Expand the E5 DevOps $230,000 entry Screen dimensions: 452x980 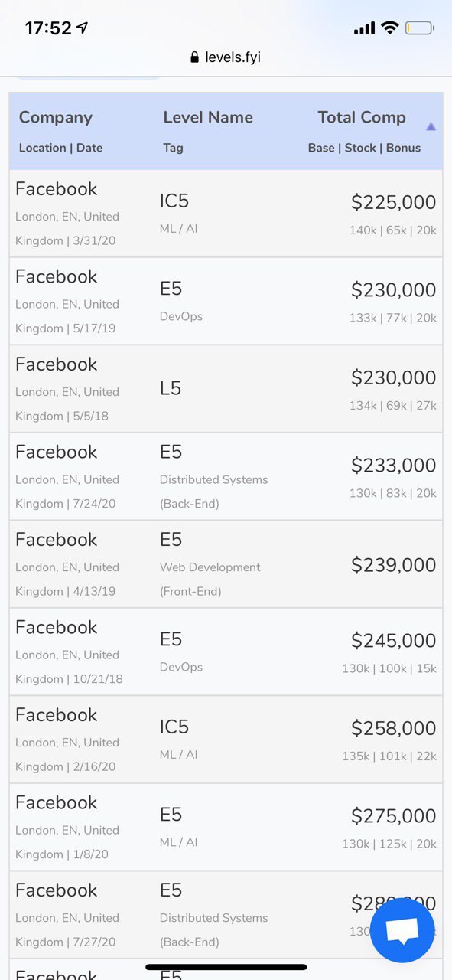(226, 302)
